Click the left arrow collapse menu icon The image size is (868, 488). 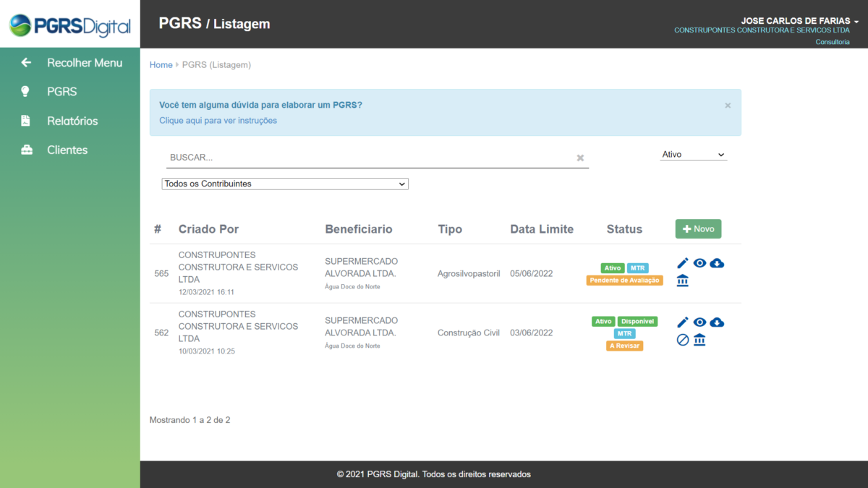click(x=26, y=63)
